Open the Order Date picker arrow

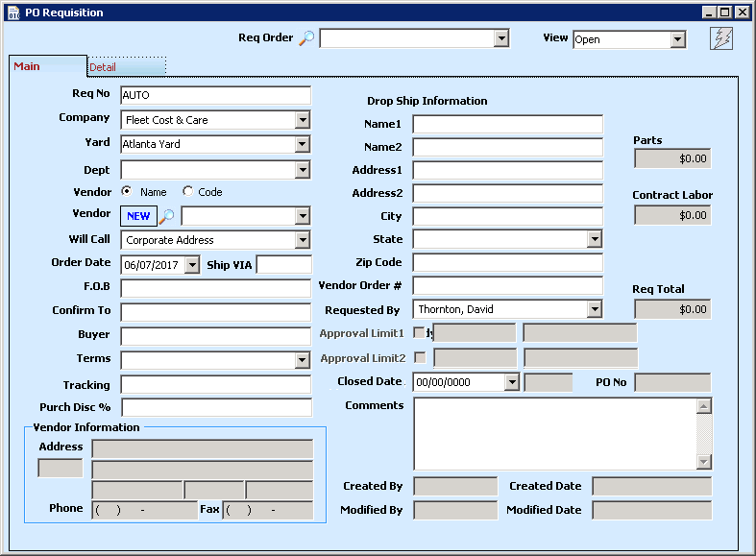[192, 264]
